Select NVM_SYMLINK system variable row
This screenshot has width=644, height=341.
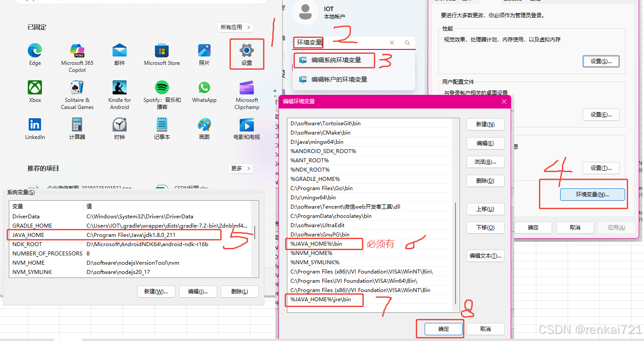[x=130, y=272]
